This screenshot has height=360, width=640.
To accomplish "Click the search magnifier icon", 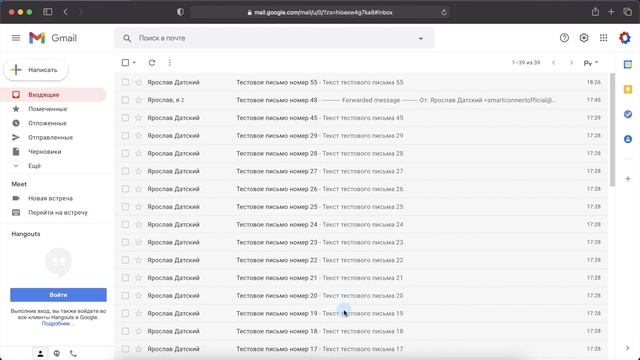I will pyautogui.click(x=127, y=38).
